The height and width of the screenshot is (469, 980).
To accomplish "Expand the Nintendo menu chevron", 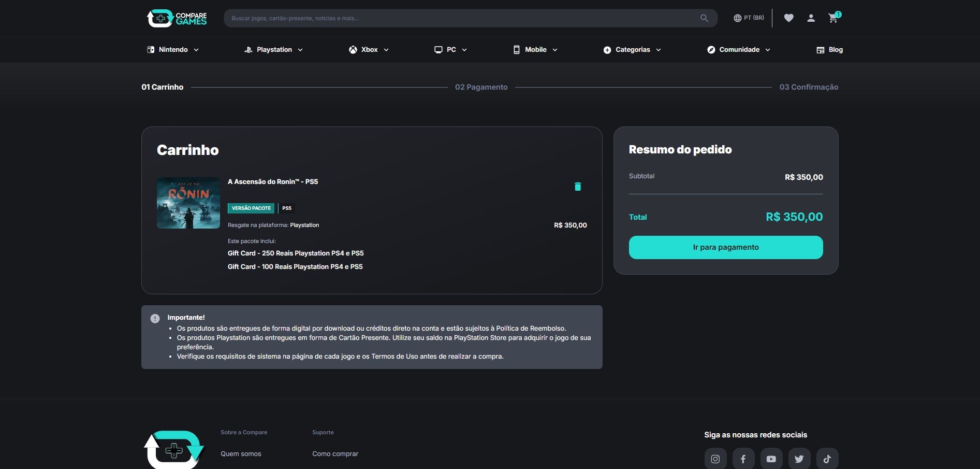I will pyautogui.click(x=196, y=50).
